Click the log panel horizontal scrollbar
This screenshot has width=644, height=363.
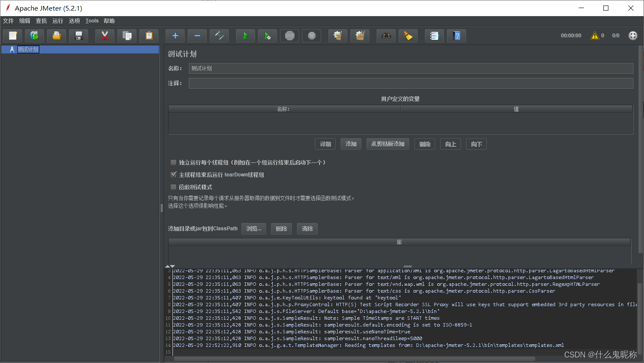coord(354,359)
